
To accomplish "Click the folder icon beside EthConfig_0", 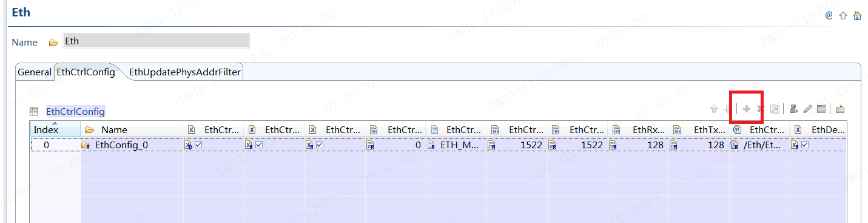I will click(x=86, y=145).
